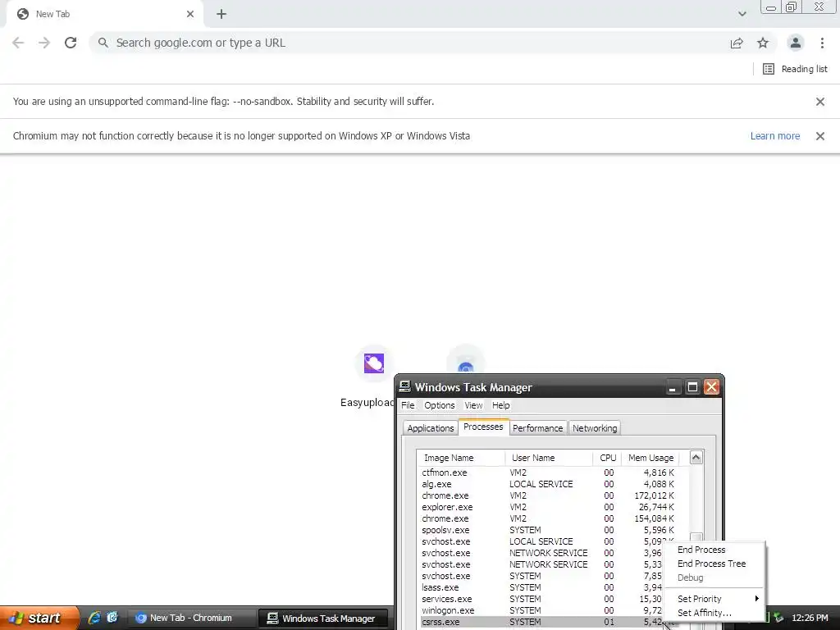Image resolution: width=840 pixels, height=630 pixels.
Task: Click the Windows Task Manager taskbar button
Action: [323, 619]
